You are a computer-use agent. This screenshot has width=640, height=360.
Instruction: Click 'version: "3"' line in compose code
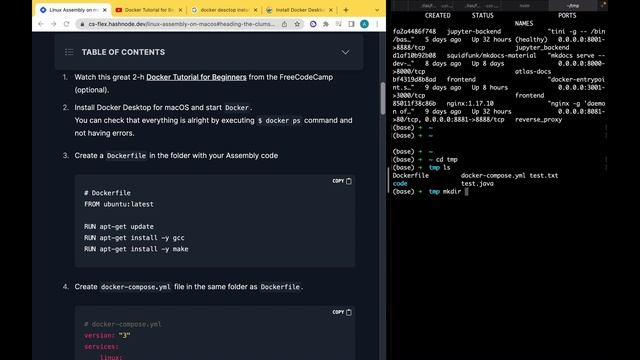[x=107, y=336]
